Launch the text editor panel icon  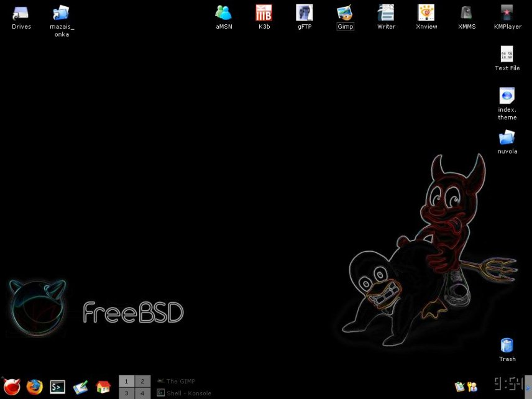point(80,387)
